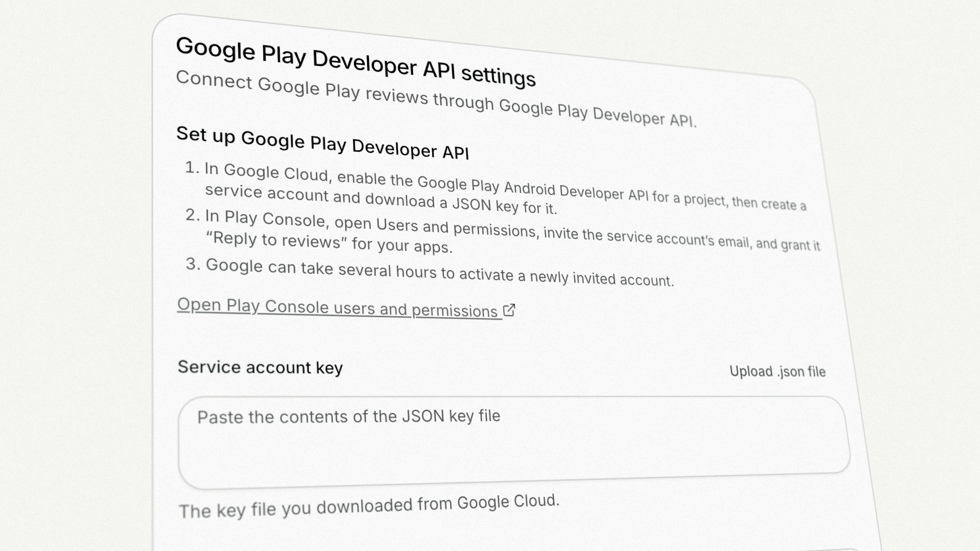Click the 'Service account key' label
980x551 pixels.
(260, 367)
